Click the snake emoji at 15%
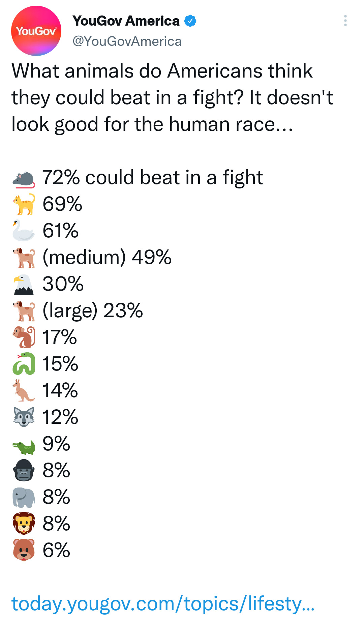 coord(24,364)
